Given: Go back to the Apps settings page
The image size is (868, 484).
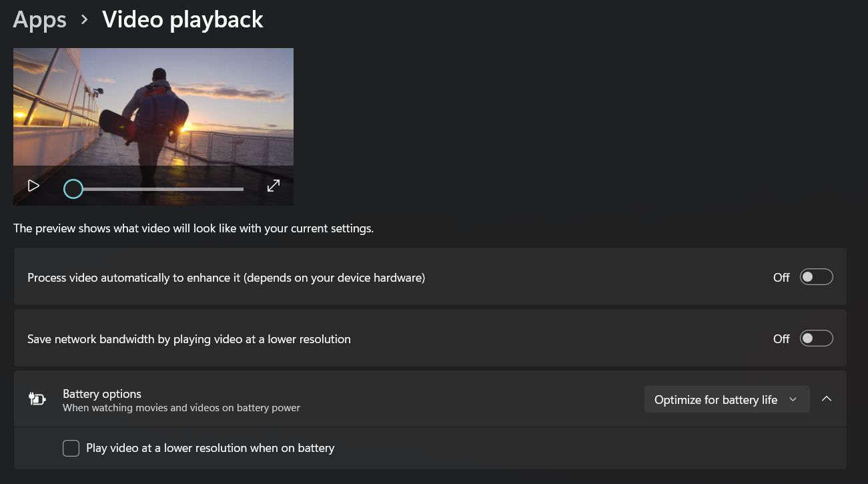Looking at the screenshot, I should tap(39, 19).
